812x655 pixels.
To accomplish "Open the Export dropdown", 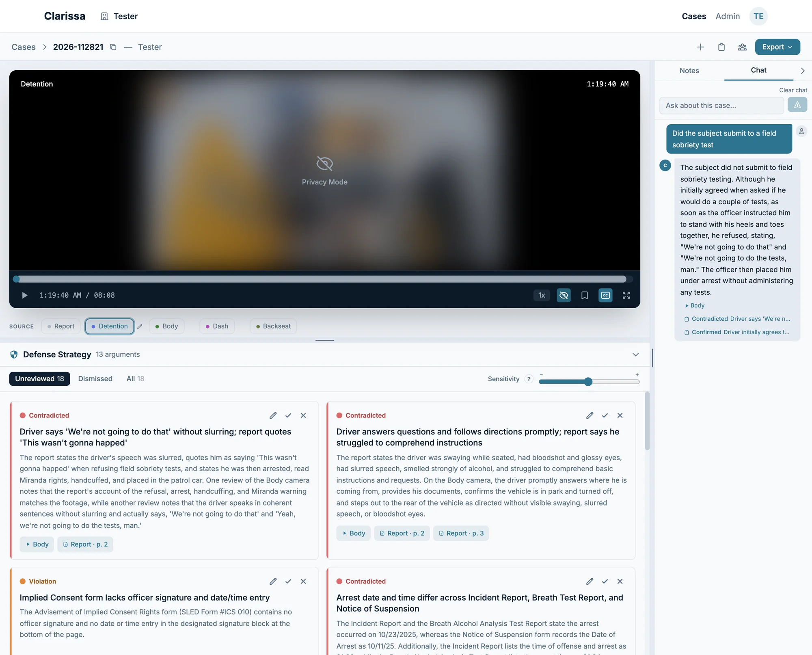I will click(777, 47).
